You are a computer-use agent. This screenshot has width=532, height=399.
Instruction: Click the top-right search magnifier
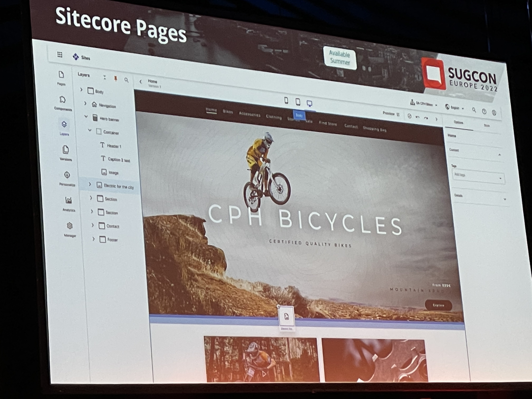[x=474, y=110]
